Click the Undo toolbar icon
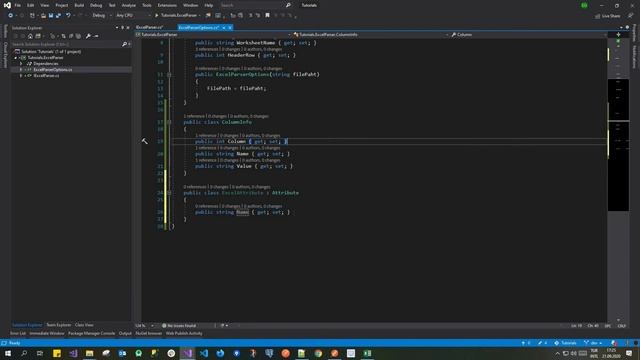The image size is (640, 360). click(68, 16)
